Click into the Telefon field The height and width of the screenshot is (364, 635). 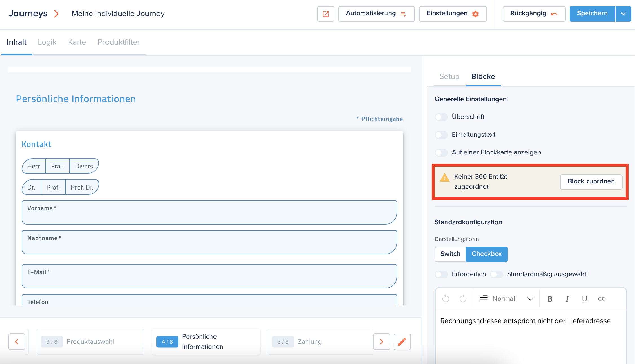click(x=209, y=300)
